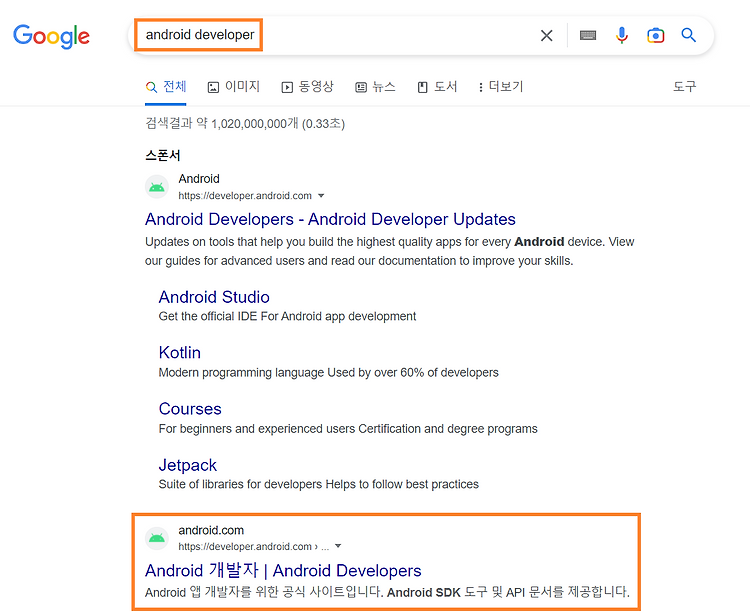The height and width of the screenshot is (613, 750).
Task: Click 'Suite of libraries for developers' description
Action: click(319, 484)
